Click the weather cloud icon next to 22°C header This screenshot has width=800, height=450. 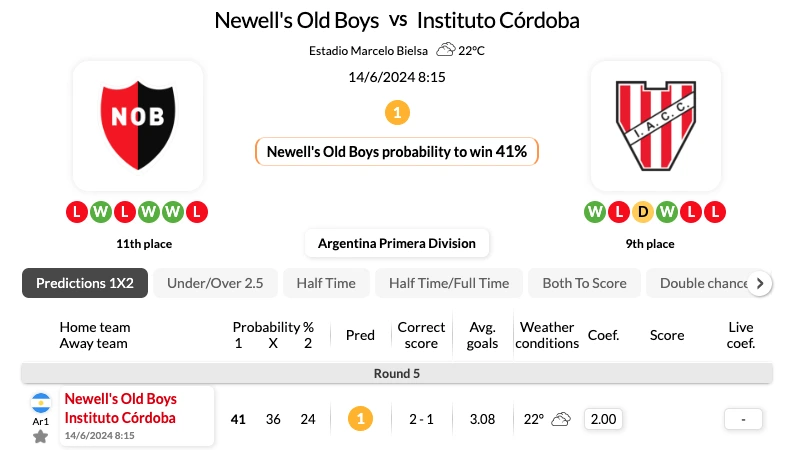point(445,50)
